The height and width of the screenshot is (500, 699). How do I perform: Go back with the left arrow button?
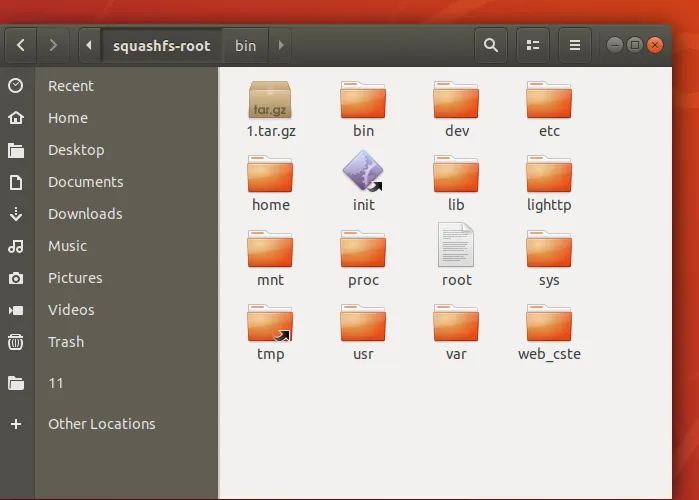pos(22,45)
